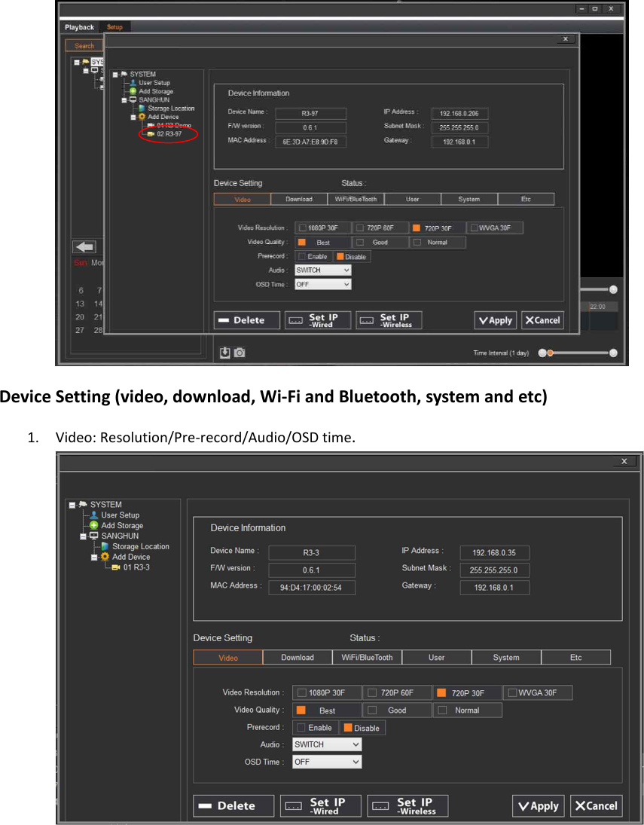Click the back arrow above the calendar
Screen dimensions: 644x825
click(x=84, y=246)
